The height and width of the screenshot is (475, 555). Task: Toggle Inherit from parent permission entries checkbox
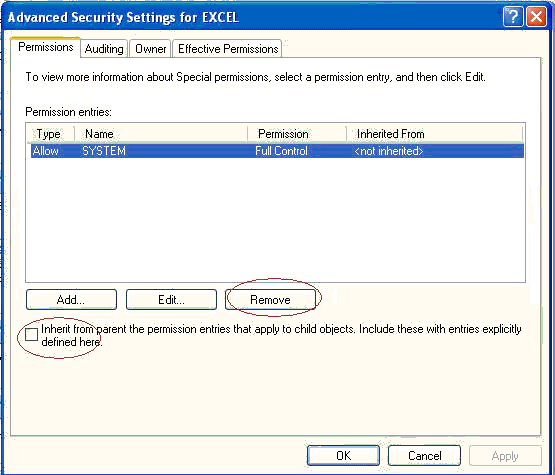[x=32, y=334]
